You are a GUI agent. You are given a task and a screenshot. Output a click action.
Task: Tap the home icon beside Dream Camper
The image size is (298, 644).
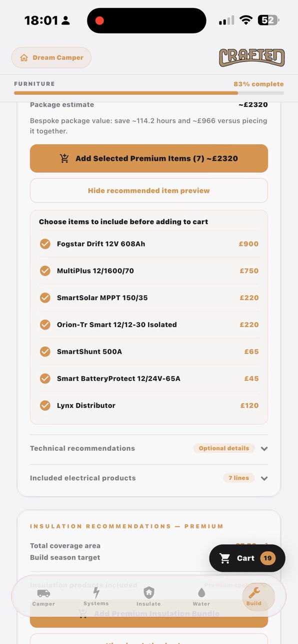pyautogui.click(x=23, y=58)
